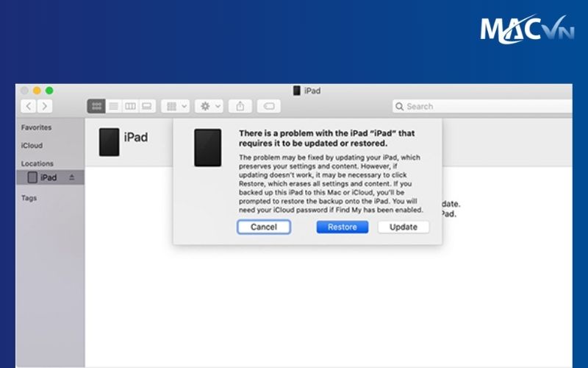Screen dimensions: 588x368
Task: Click the Cancel button
Action: [264, 227]
